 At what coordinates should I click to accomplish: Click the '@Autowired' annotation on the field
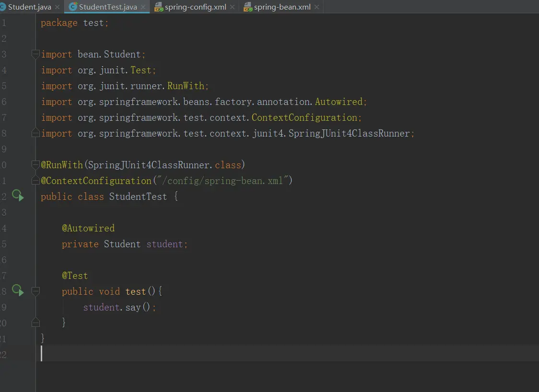(x=88, y=228)
